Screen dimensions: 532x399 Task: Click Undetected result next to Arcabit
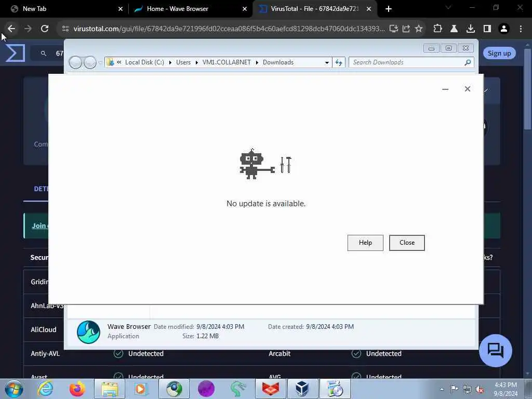point(384,353)
